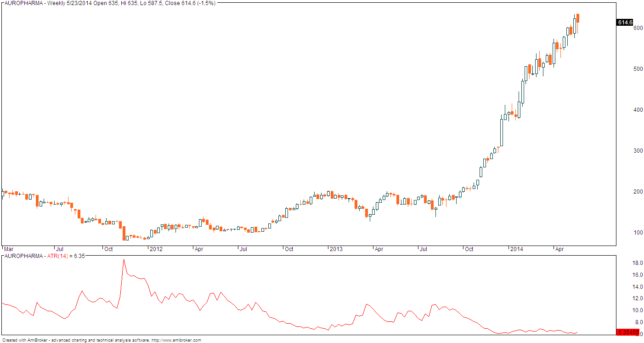Click the Mar label on time axis
This screenshot has width=644, height=343.
click(8, 249)
